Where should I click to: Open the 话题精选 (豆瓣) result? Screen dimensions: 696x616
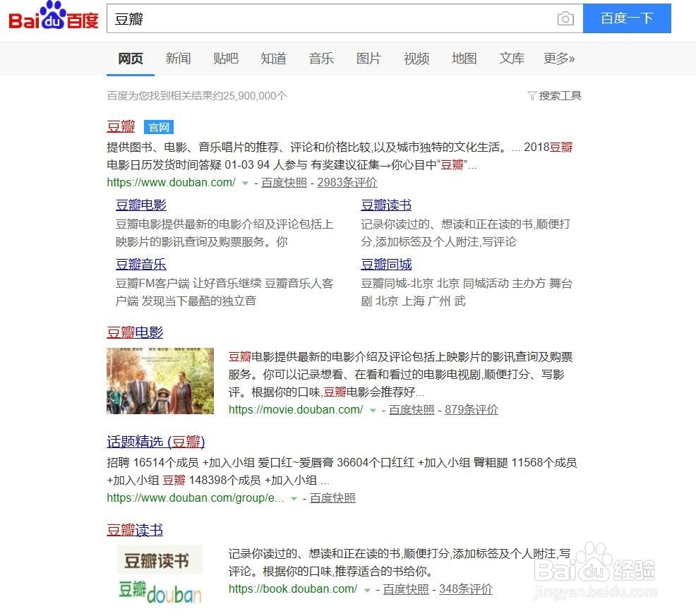(156, 442)
